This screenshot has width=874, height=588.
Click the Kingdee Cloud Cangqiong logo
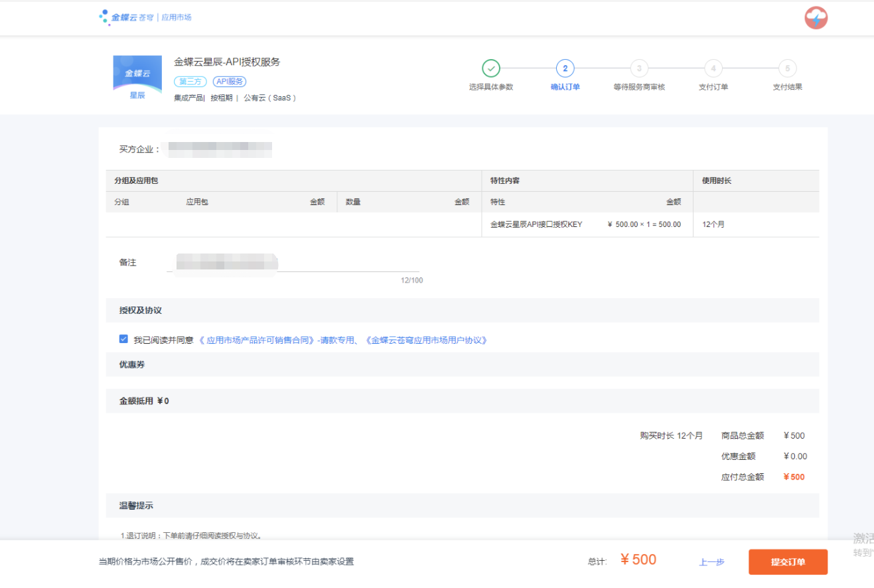125,17
